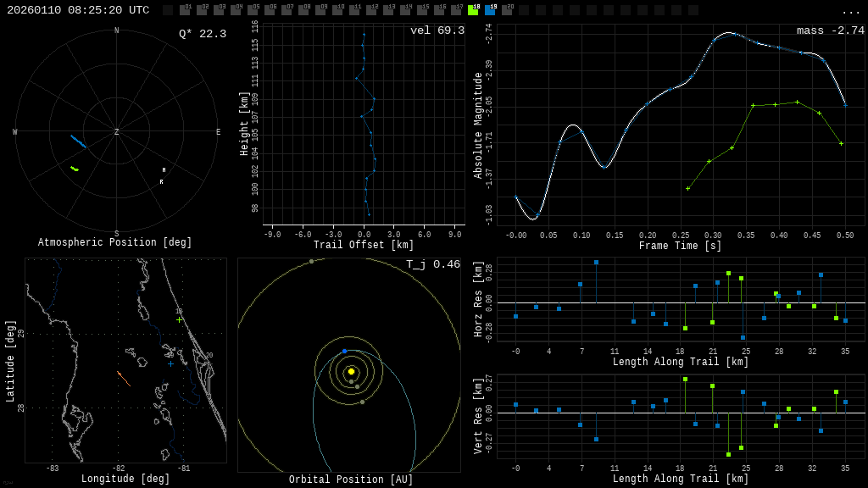
Task: Click the blue station 19 indicator
Action: (x=491, y=10)
